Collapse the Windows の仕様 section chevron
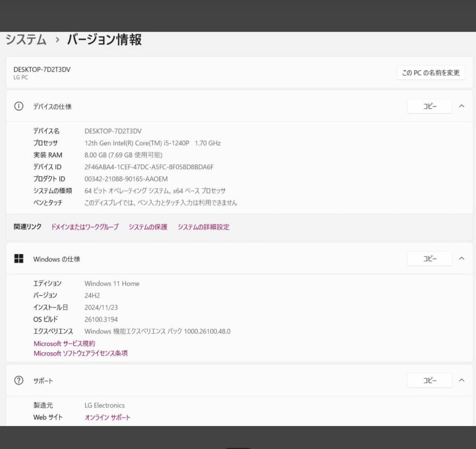This screenshot has width=476, height=449. (x=462, y=258)
